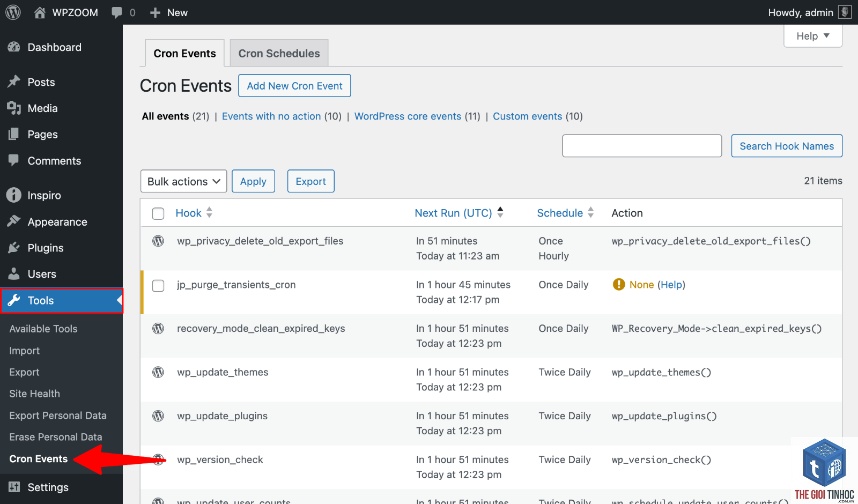The image size is (858, 504).
Task: Sort table by Hook column arrows
Action: [210, 213]
